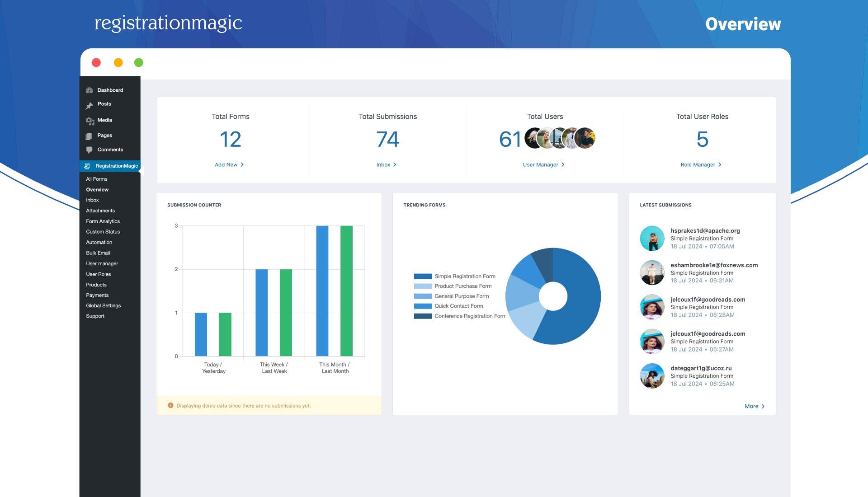The width and height of the screenshot is (868, 497).
Task: Select Global Settings in sidebar menu
Action: [x=103, y=306]
